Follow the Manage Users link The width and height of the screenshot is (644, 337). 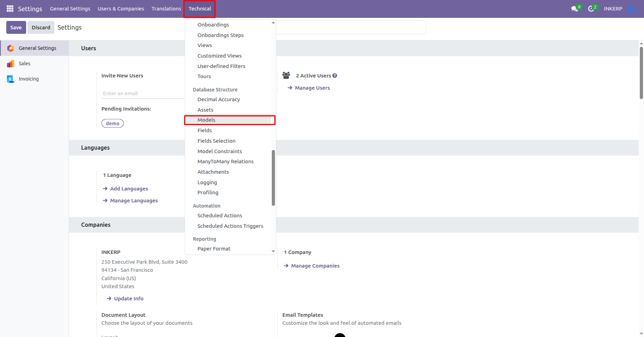tap(312, 88)
